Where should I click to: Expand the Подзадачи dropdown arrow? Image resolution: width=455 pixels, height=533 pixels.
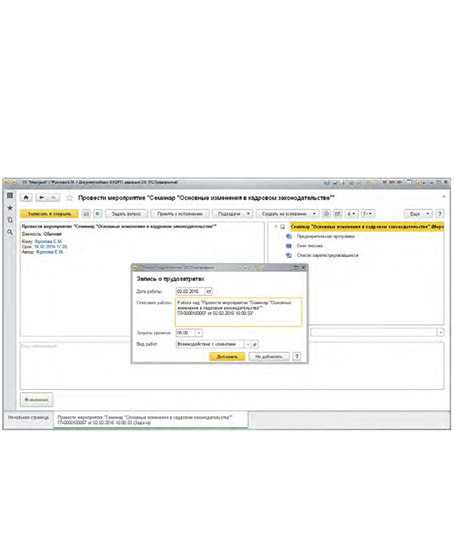(x=248, y=213)
